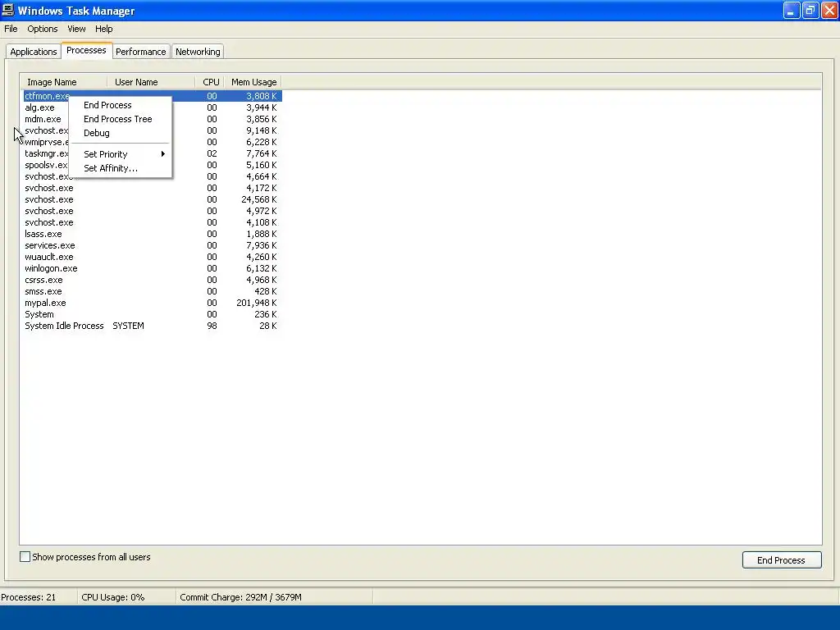Screen dimensions: 840x630
Task: Select the mypal.exe process
Action: tap(152, 303)
